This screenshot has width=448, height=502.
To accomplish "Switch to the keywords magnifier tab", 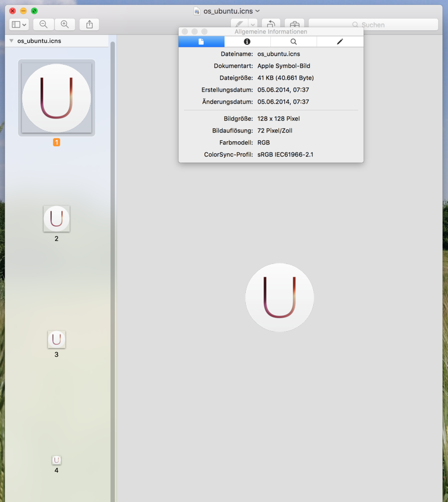I will point(294,42).
